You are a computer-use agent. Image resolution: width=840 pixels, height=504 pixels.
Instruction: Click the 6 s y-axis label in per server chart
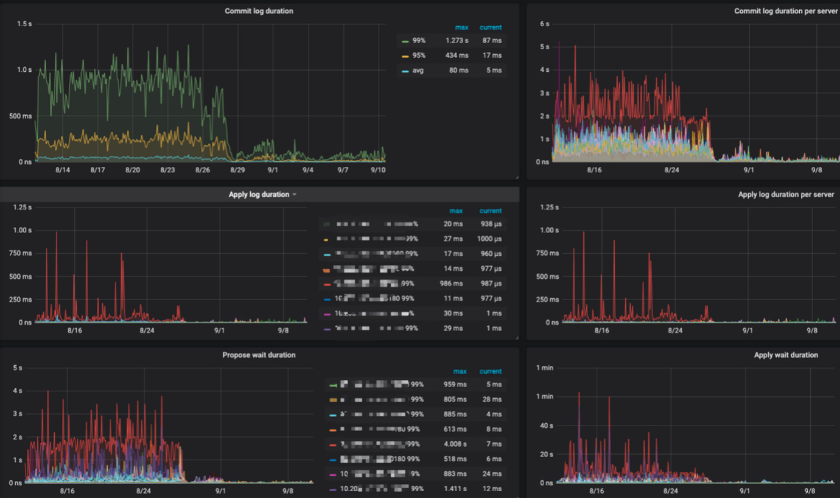545,24
